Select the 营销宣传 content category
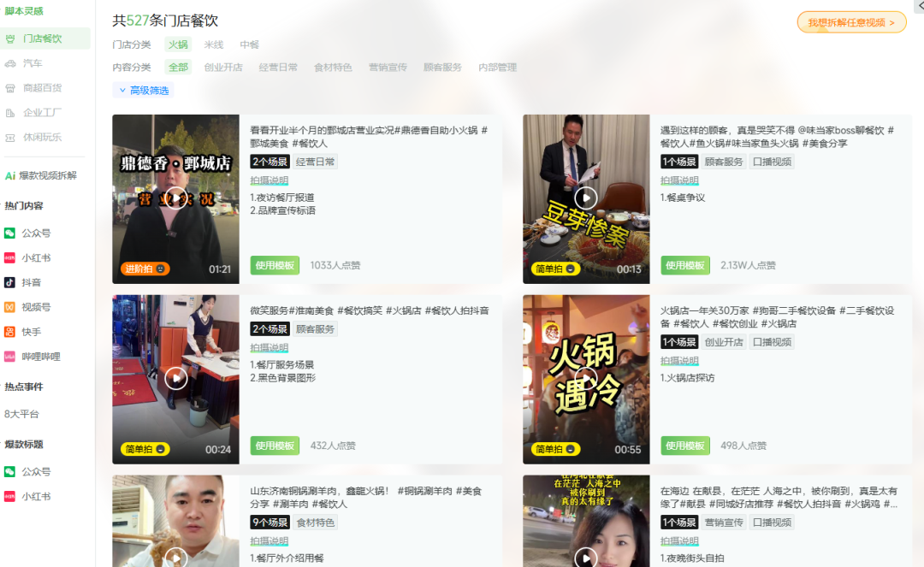Image resolution: width=924 pixels, height=567 pixels. (x=388, y=67)
